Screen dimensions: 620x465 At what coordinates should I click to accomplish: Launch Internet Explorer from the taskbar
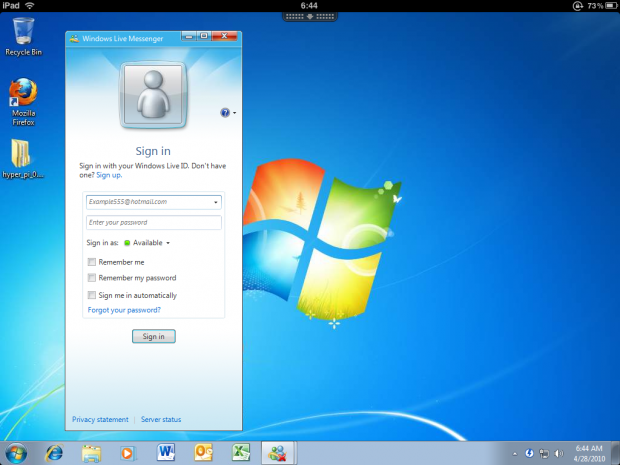(54, 453)
